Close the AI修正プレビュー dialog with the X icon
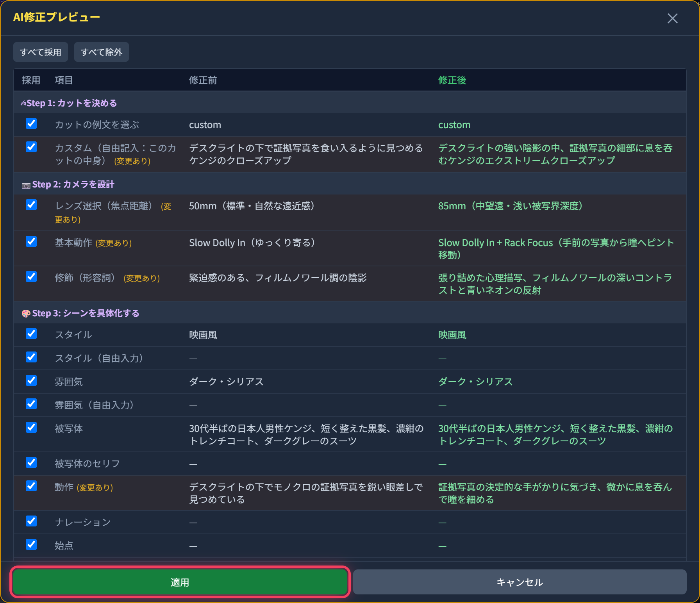The image size is (700, 603). tap(672, 18)
